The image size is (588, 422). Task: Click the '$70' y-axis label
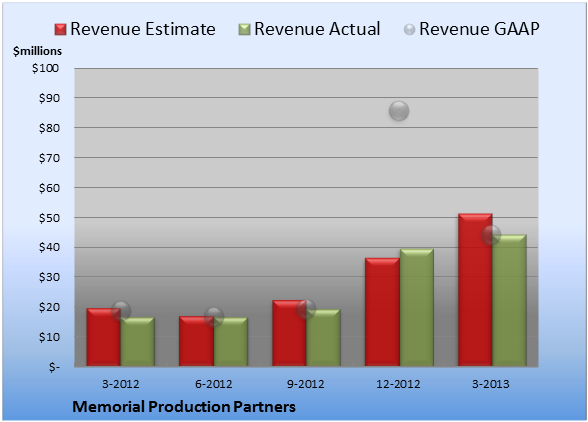(49, 158)
